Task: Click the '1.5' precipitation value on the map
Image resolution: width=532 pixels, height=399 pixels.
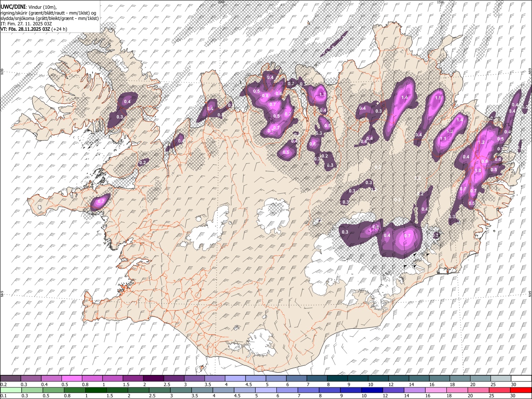Action: 438,98
